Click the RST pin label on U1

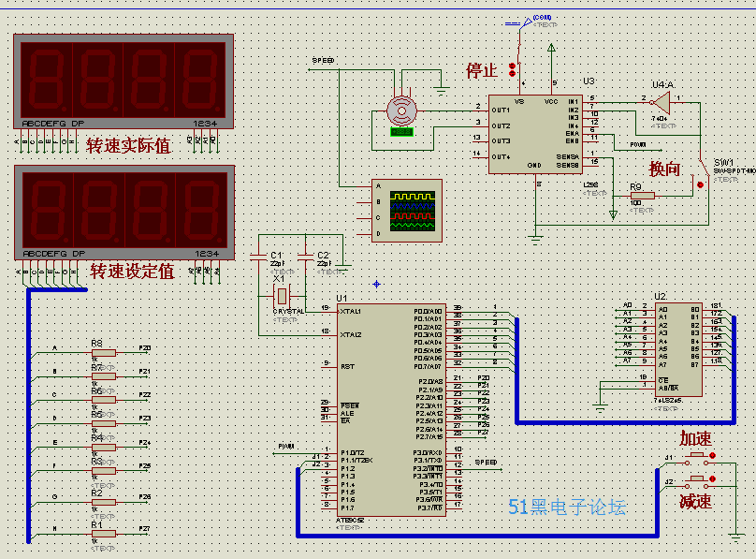coord(347,366)
